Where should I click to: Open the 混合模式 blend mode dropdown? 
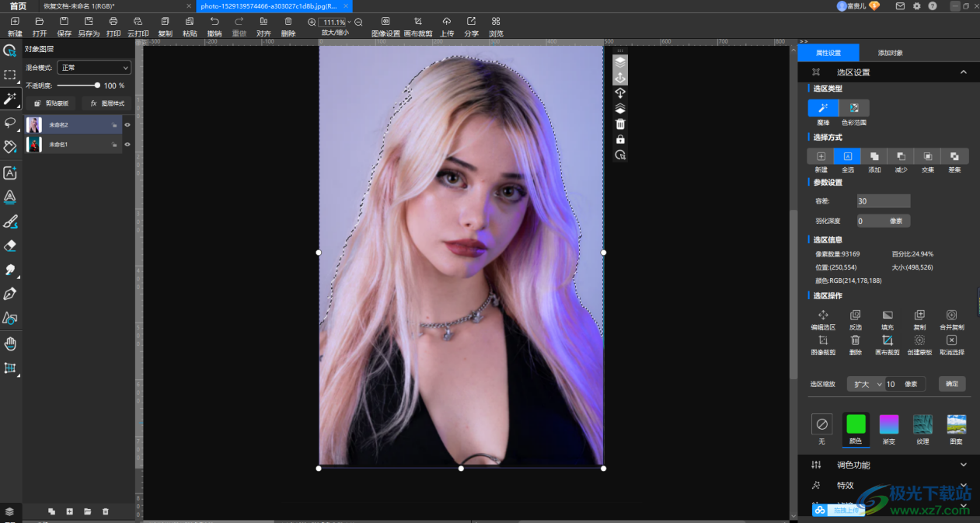(x=94, y=68)
